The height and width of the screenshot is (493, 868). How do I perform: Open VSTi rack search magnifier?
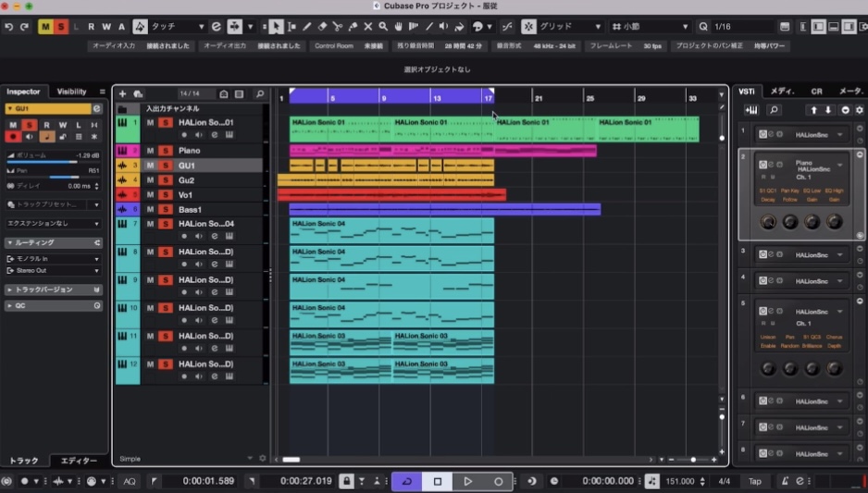point(774,110)
